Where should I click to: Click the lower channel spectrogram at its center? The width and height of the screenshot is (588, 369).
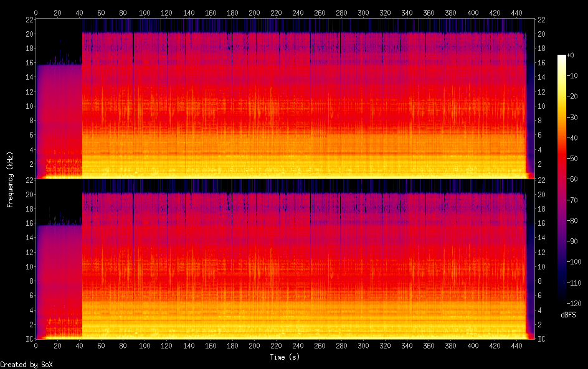[x=284, y=259]
